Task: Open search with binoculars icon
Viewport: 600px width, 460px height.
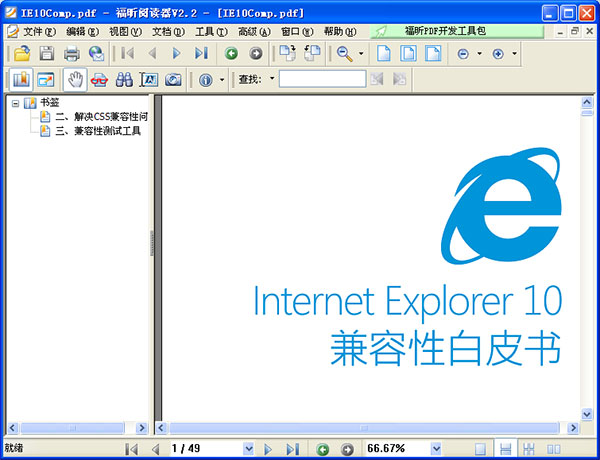Action: (x=124, y=80)
